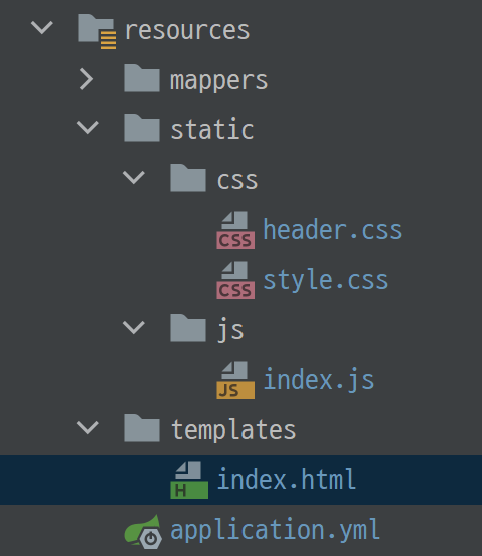Viewport: 482px width, 556px height.
Task: Select the static folder name
Action: click(212, 129)
